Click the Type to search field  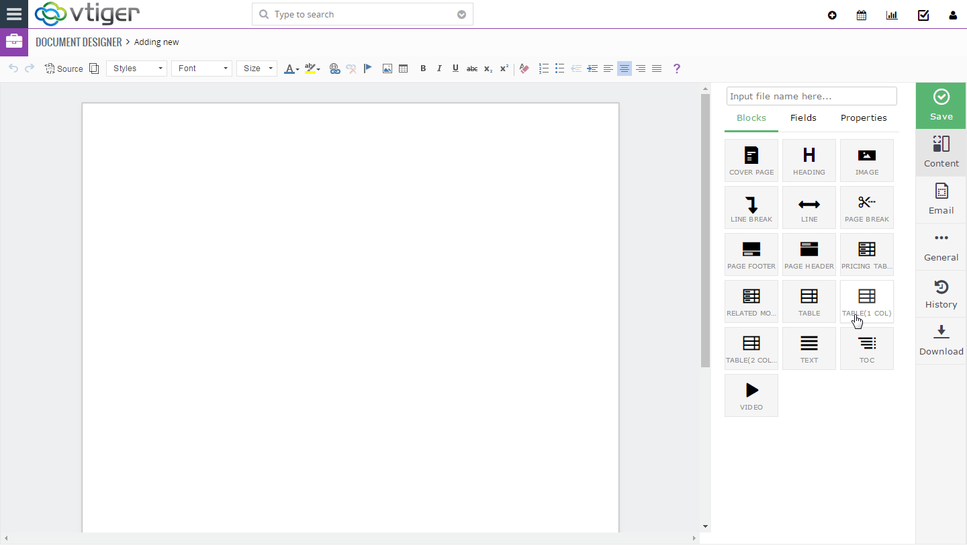363,14
